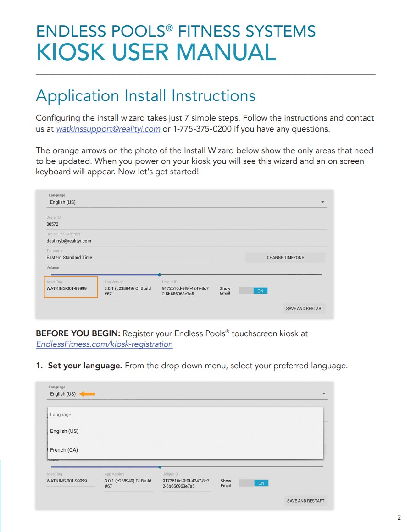Click the 'Language' header in the popup list
Viewport: 411px width, 532px height.
coord(61,415)
